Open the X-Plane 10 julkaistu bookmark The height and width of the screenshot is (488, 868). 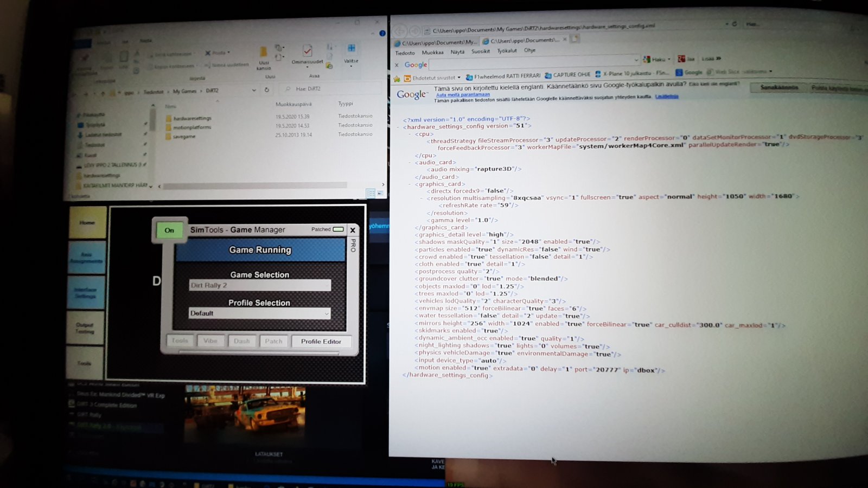632,73
